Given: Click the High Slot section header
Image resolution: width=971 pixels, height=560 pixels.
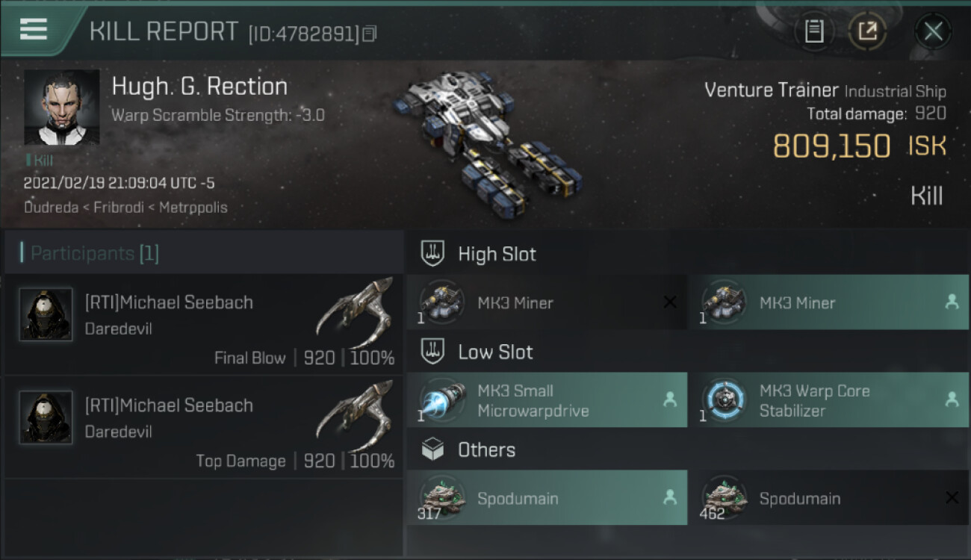Looking at the screenshot, I should [497, 254].
